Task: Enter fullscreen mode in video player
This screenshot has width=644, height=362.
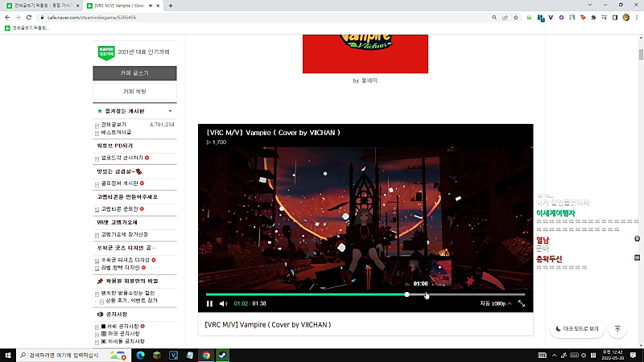Action: [x=522, y=304]
